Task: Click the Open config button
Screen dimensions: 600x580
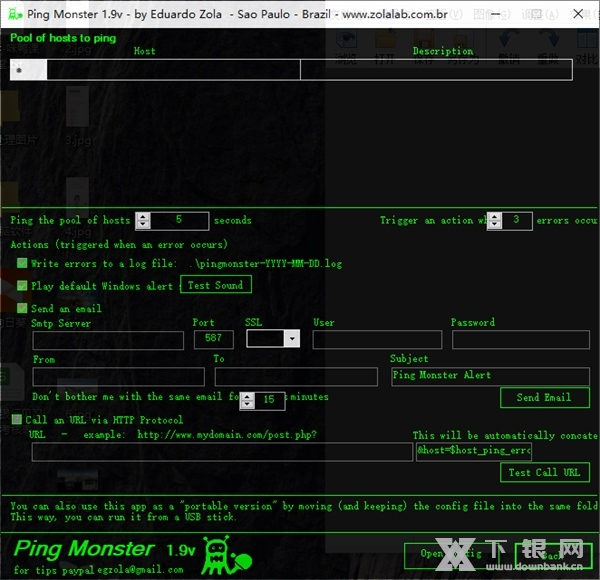Action: point(454,556)
